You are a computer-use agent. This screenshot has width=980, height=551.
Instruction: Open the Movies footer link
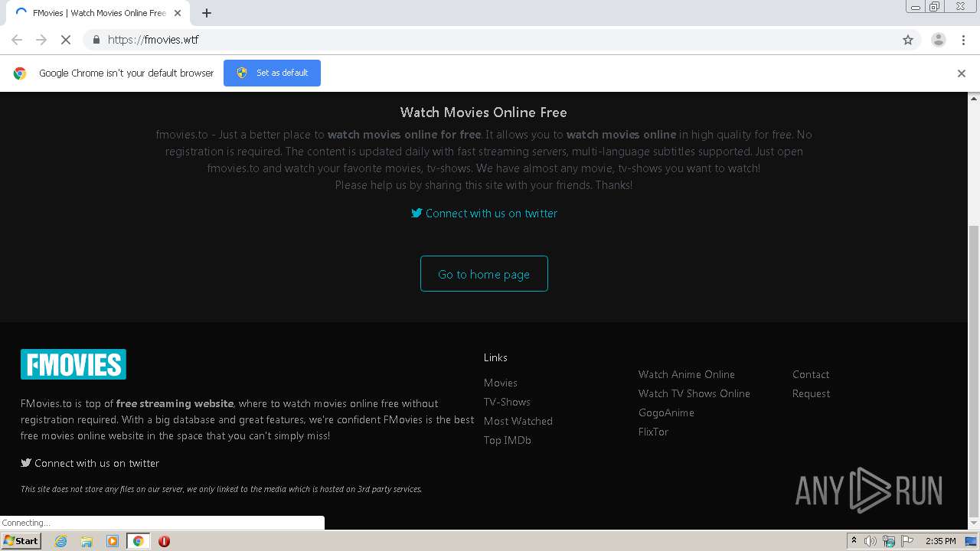pos(501,383)
